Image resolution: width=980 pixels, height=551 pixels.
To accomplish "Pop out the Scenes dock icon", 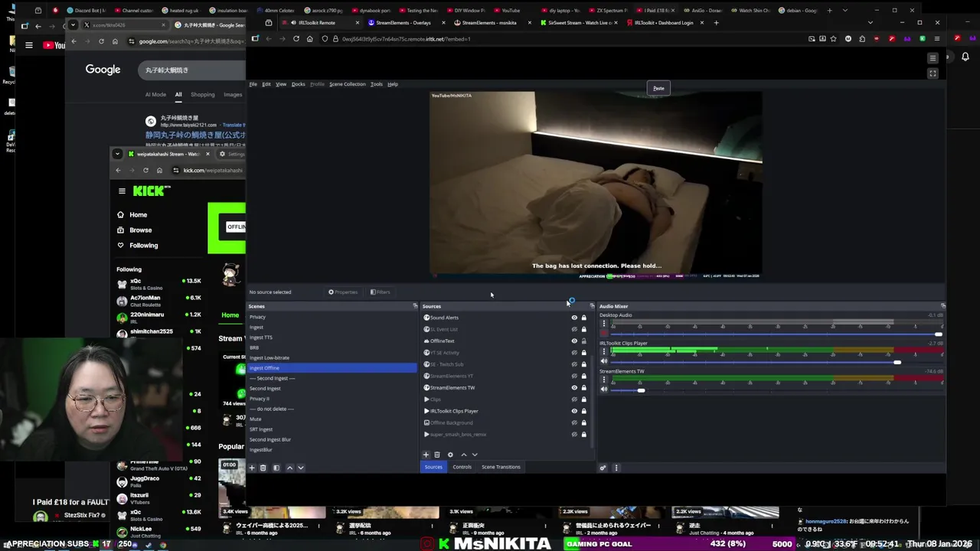I will [415, 306].
